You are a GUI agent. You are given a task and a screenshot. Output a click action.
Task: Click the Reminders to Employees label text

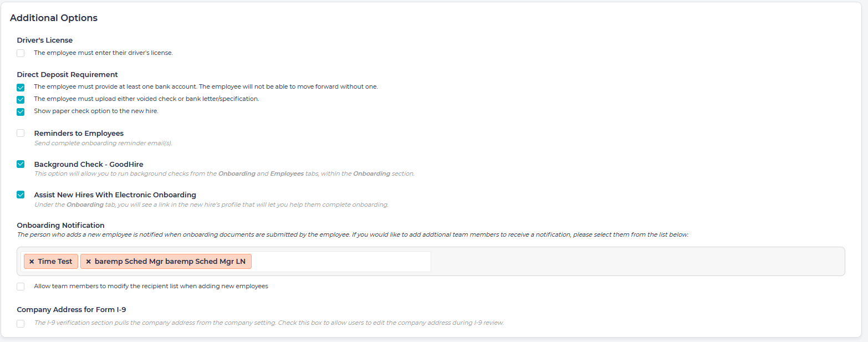coord(79,134)
